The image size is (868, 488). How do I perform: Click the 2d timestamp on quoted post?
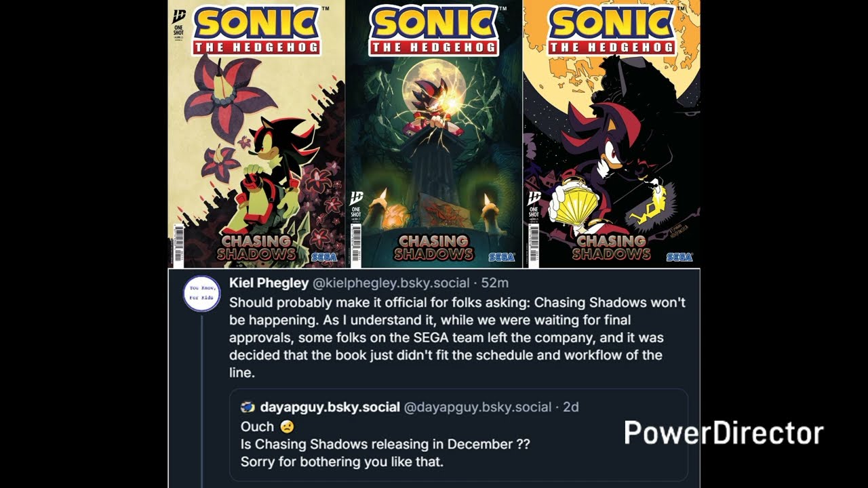571,407
